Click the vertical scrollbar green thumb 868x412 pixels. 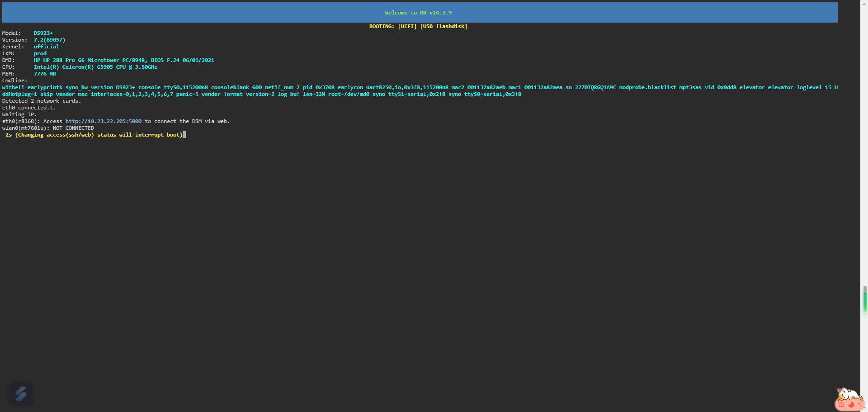865,299
